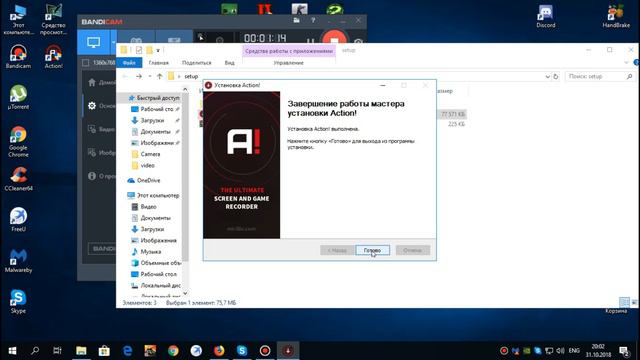Open µTorrent desktop shortcut
This screenshot has height=360, width=640.
(x=18, y=97)
